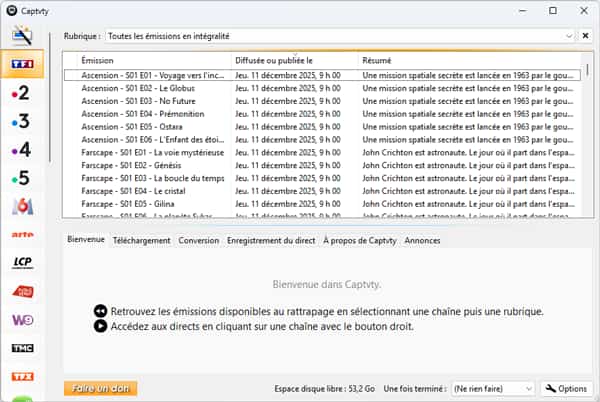Select the France 2 channel
The image size is (600, 402).
(21, 93)
